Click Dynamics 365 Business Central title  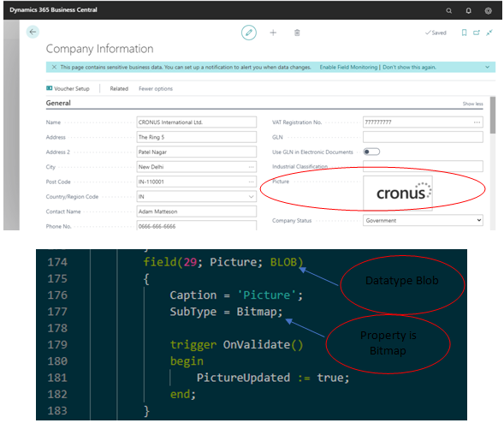tap(53, 10)
